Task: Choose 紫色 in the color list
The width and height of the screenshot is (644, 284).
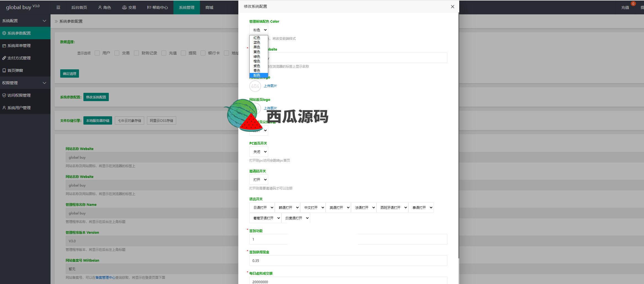Action: (x=259, y=66)
